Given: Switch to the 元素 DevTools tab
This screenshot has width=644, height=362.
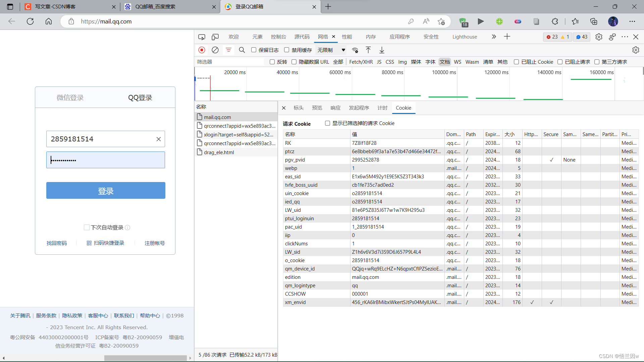Looking at the screenshot, I should 257,37.
